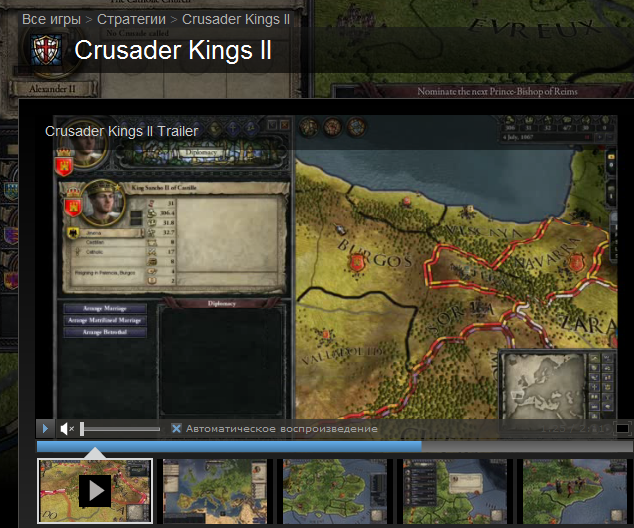
Task: Open the Все игры breadcrumb link
Action: (51, 19)
